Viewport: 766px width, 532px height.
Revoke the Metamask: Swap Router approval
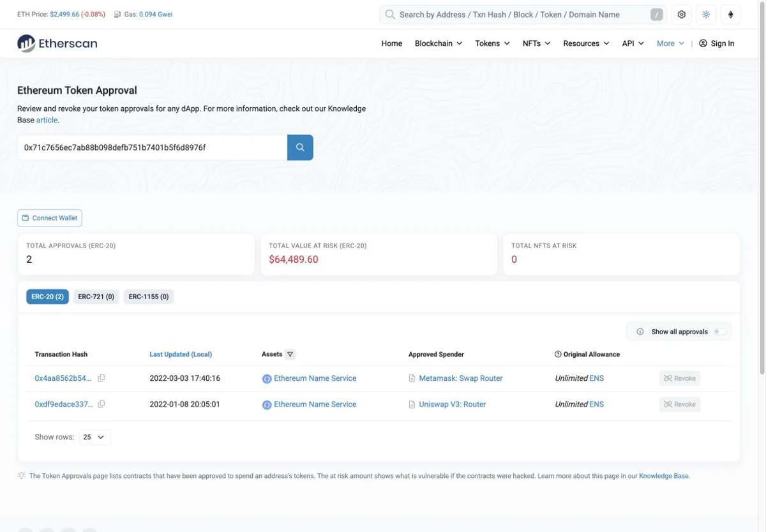click(680, 378)
